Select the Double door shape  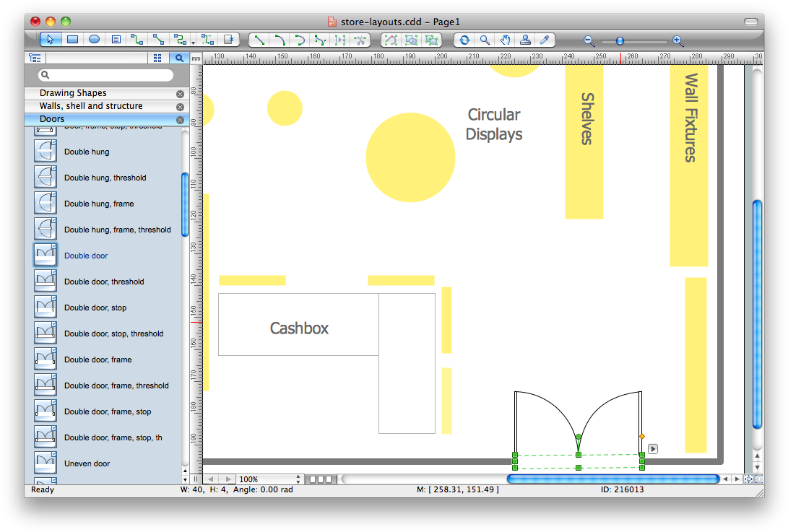click(46, 256)
